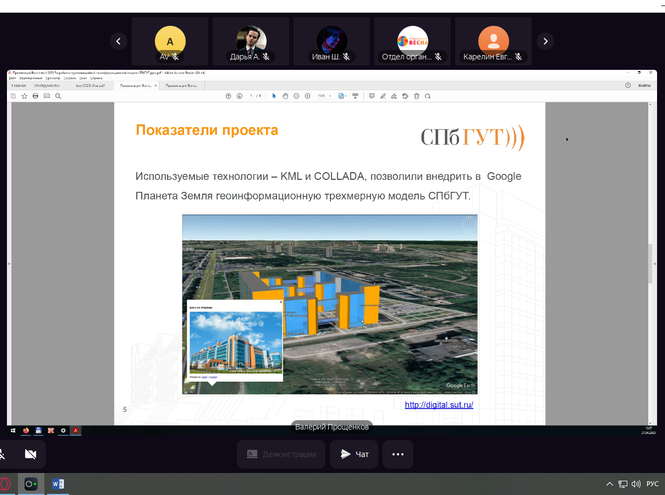Image resolution: width=665 pixels, height=495 pixels.
Task: Open the Word app in taskbar
Action: (58, 484)
